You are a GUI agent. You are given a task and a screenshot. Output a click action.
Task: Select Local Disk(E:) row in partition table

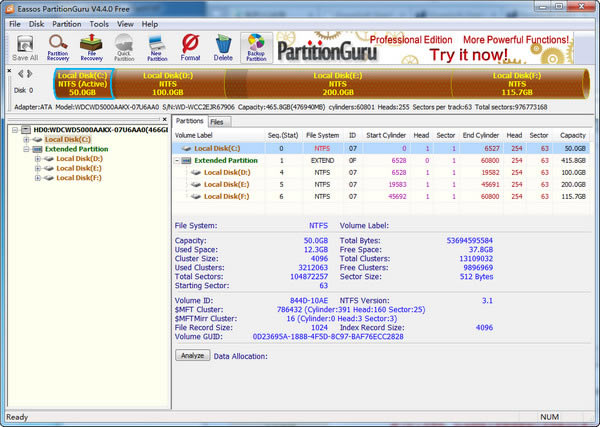(x=381, y=184)
